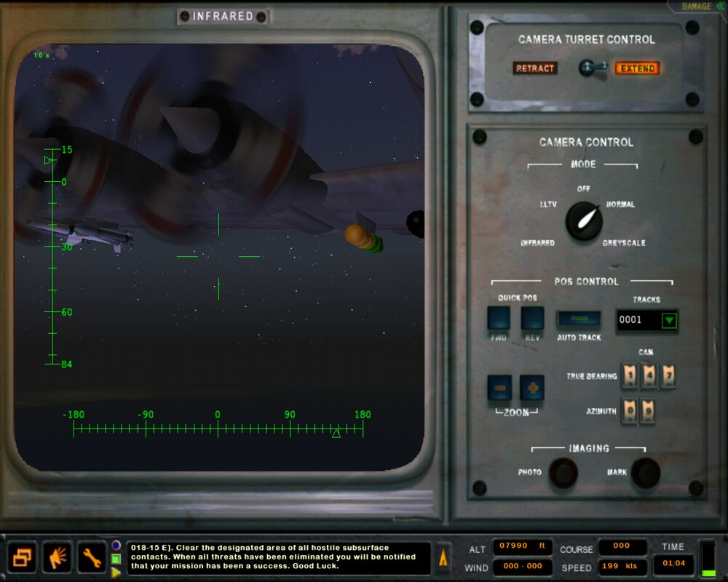The width and height of the screenshot is (728, 582).
Task: Click the zoom out minus button
Action: [499, 388]
